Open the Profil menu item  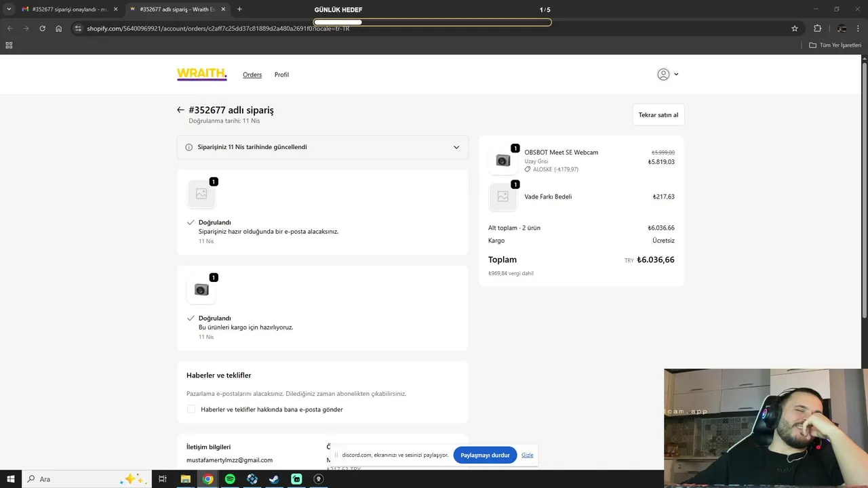click(x=281, y=75)
